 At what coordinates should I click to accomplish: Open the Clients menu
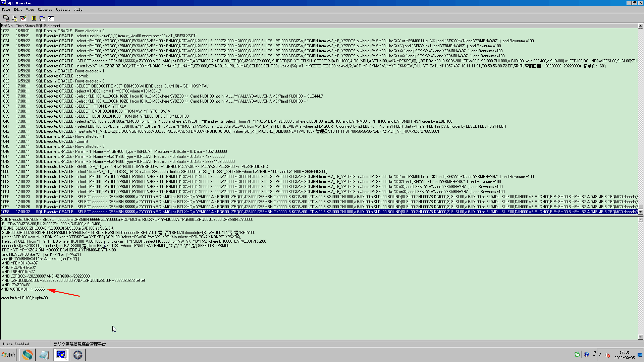click(45, 9)
